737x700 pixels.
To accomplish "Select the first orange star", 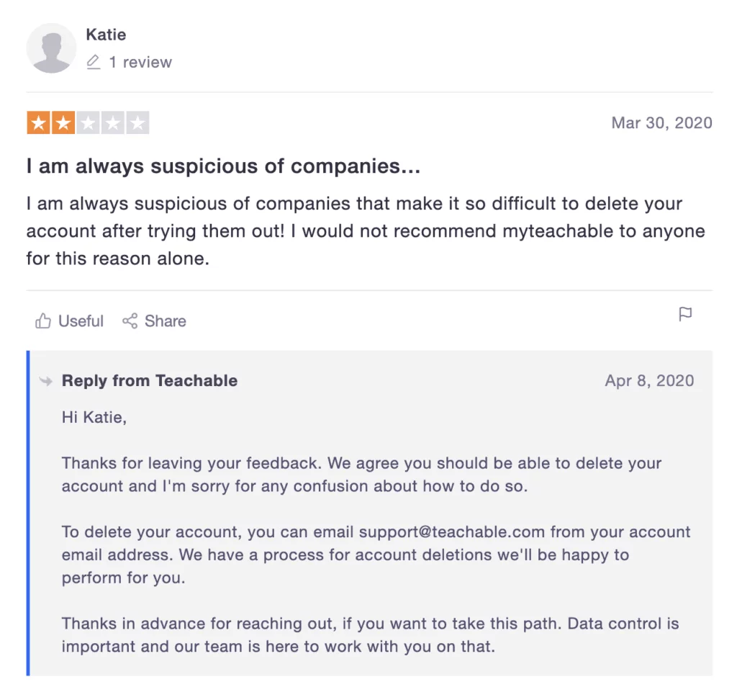I will point(39,122).
